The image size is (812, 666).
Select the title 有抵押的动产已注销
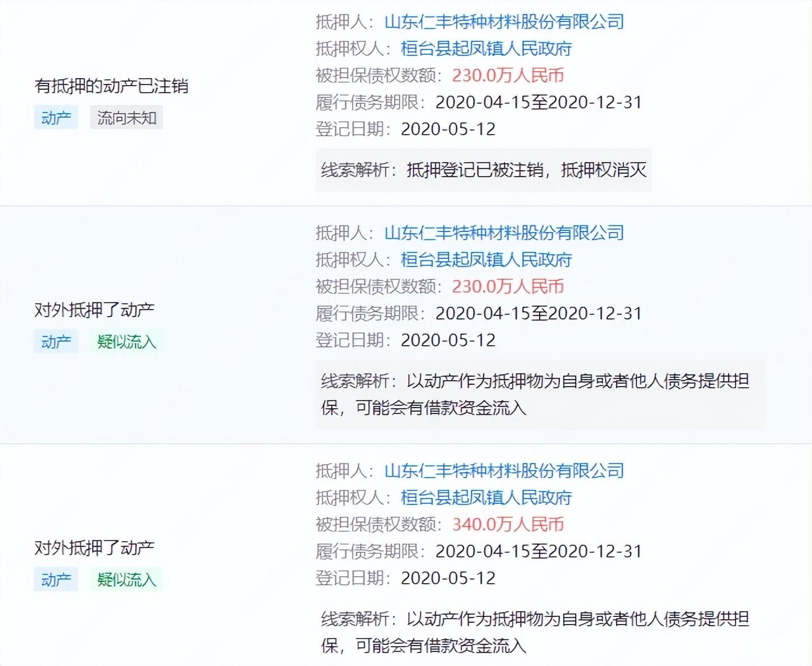[x=111, y=86]
